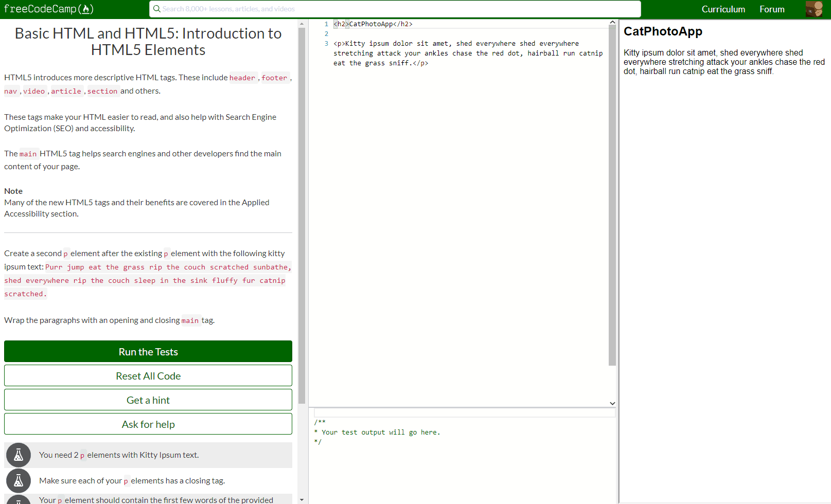
Task: Click the instructions panel scrollbar thumb
Action: pyautogui.click(x=302, y=216)
